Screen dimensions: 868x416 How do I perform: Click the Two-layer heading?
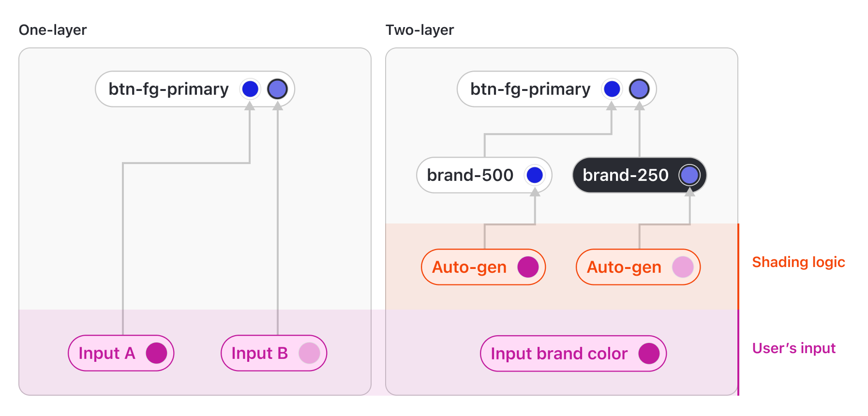419,30
